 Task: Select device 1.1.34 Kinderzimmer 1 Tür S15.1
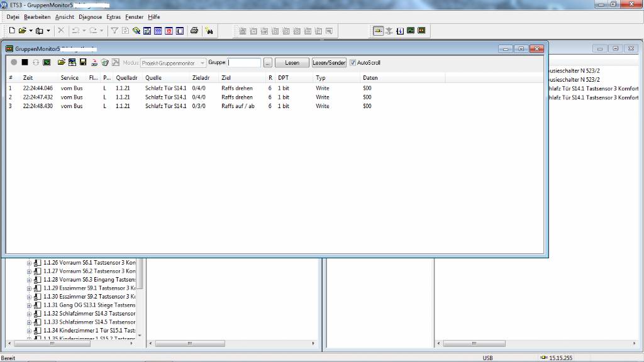coord(89,331)
